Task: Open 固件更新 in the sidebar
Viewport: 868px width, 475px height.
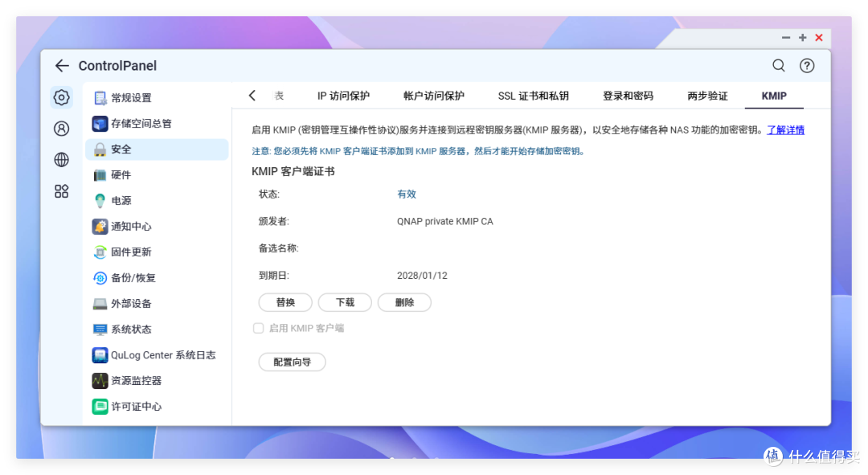Action: [158, 252]
